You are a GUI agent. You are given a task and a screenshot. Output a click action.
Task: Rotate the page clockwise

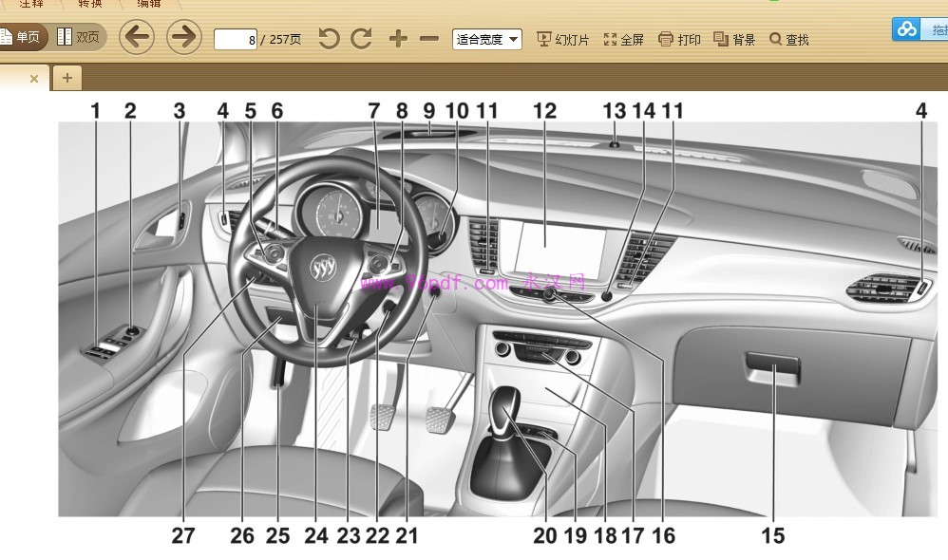[361, 39]
